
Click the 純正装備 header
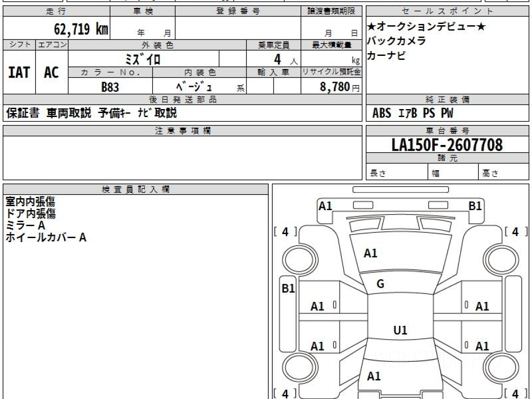click(447, 100)
